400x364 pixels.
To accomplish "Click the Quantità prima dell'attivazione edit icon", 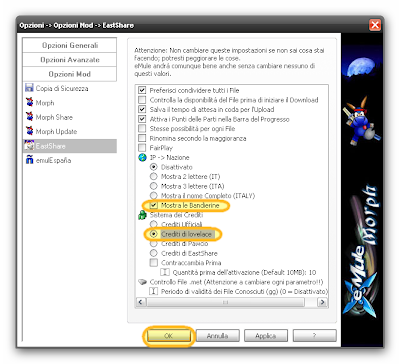I will pos(165,272).
